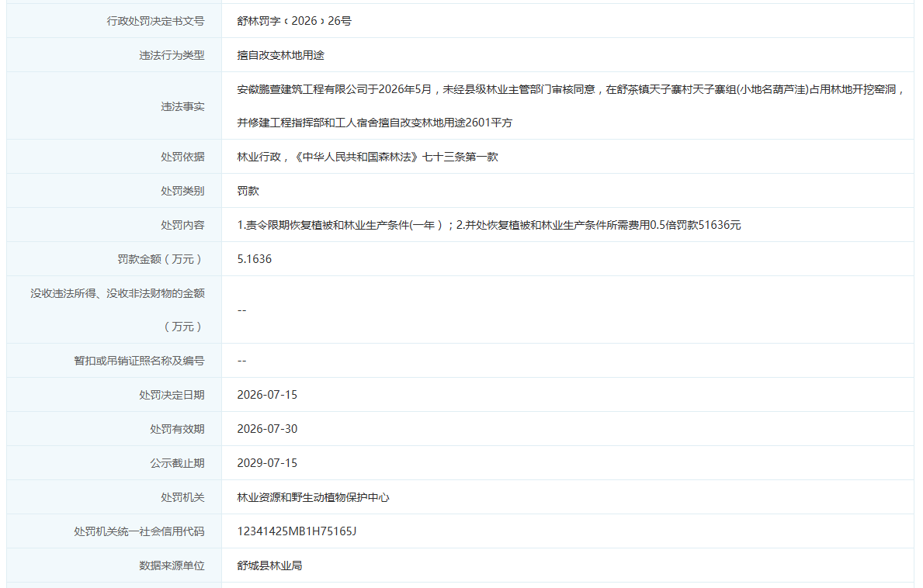Select the label 处罚依据

click(182, 157)
